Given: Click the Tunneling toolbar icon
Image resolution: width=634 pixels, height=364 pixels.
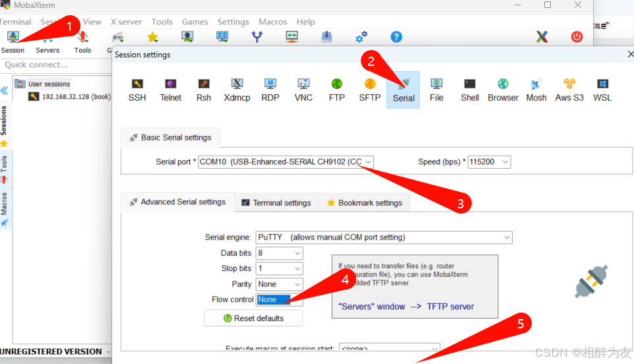Looking at the screenshot, I should click(292, 37).
